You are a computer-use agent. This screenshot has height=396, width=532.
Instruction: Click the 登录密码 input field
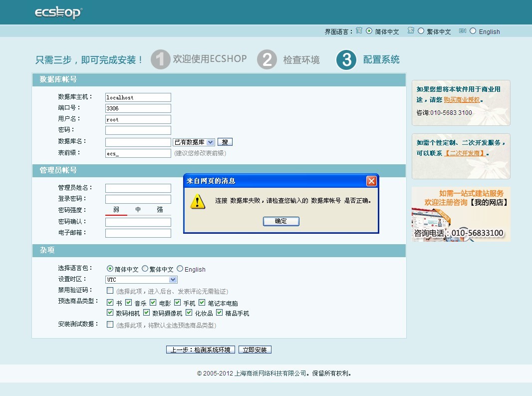tap(138, 199)
